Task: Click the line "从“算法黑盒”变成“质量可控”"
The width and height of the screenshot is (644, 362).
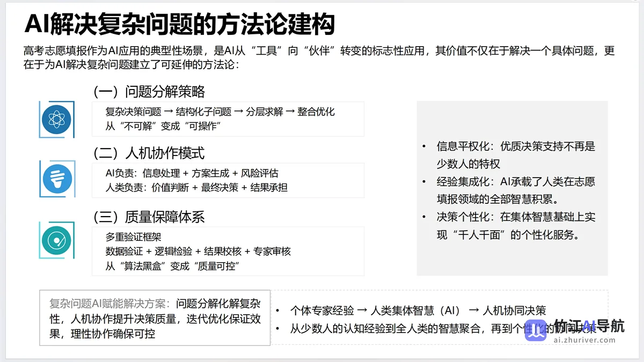Action: [x=172, y=266]
